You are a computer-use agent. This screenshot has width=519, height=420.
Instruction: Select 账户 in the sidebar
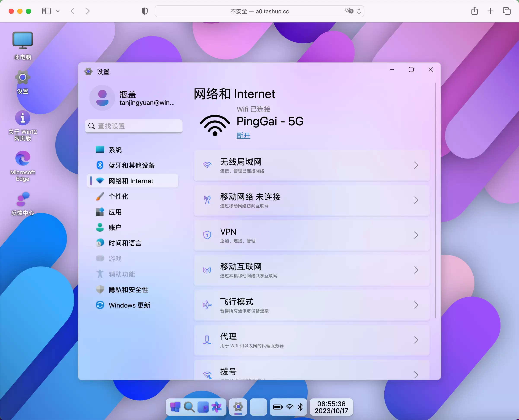(132, 227)
